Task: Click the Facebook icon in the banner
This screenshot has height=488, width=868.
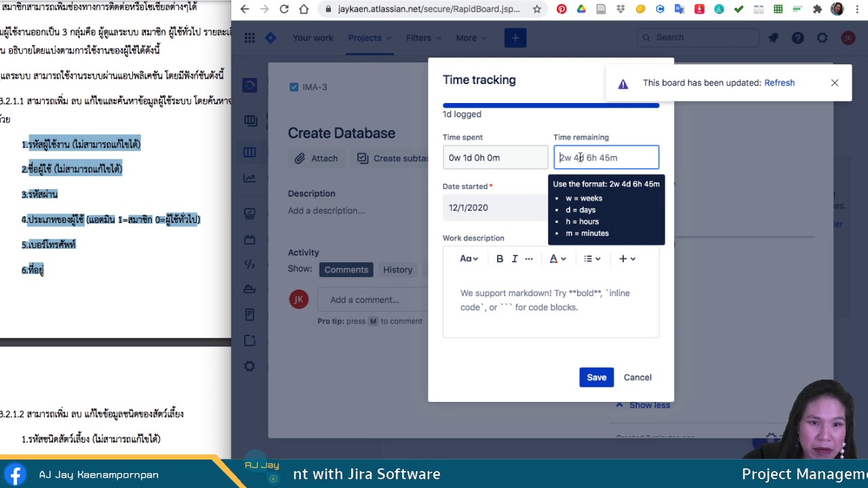Action: [x=15, y=474]
